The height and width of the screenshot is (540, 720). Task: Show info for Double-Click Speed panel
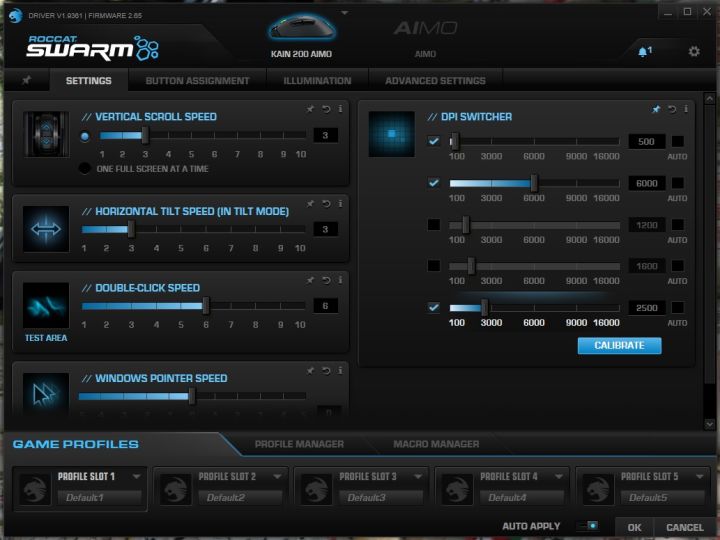340,280
